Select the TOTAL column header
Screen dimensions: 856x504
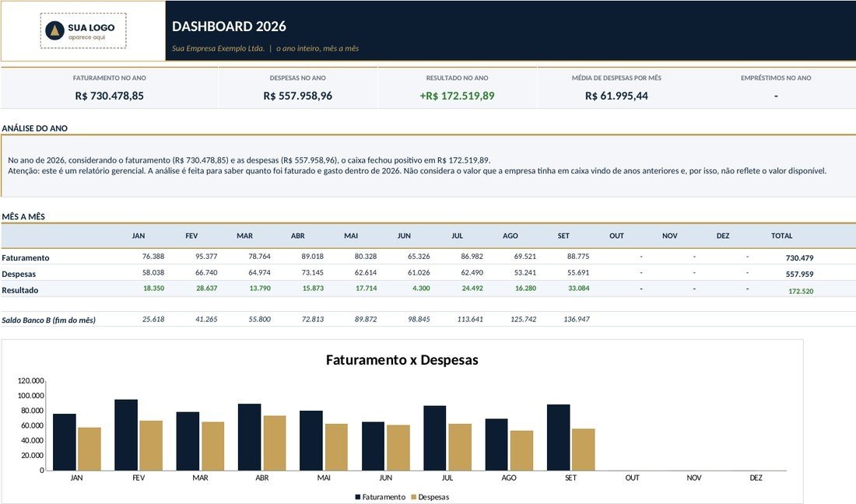coord(781,236)
